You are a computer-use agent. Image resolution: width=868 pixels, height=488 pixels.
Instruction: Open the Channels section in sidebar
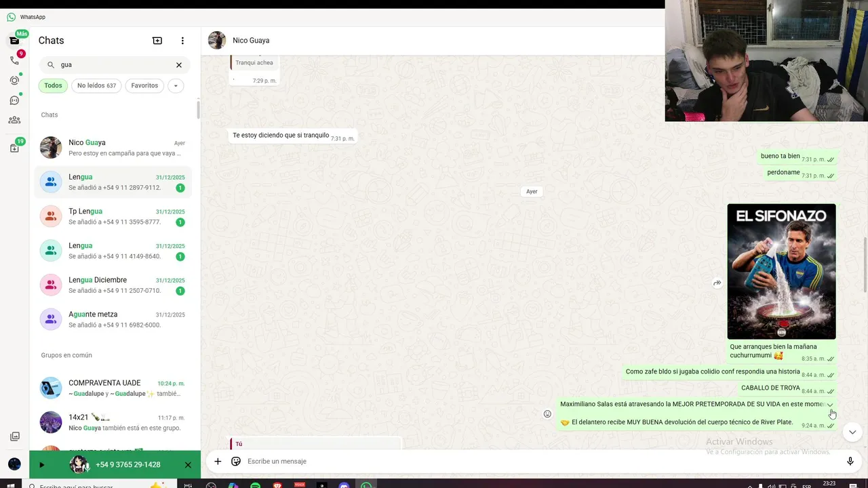(x=14, y=100)
